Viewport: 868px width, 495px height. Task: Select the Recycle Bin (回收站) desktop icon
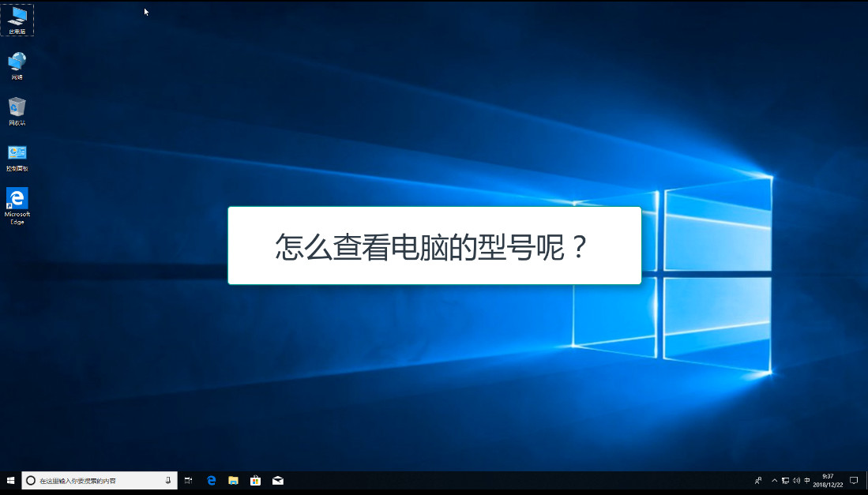coord(17,109)
